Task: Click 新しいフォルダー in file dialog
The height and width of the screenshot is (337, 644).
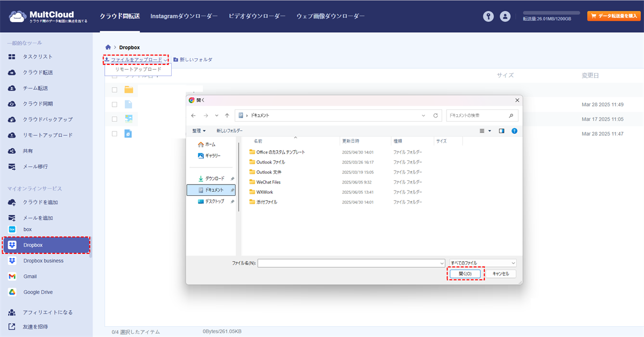Action: 230,130
